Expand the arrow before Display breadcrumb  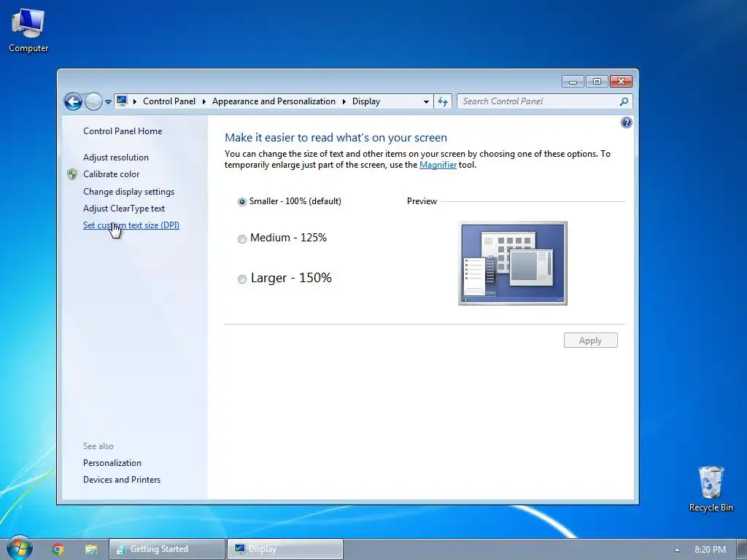pyautogui.click(x=344, y=101)
